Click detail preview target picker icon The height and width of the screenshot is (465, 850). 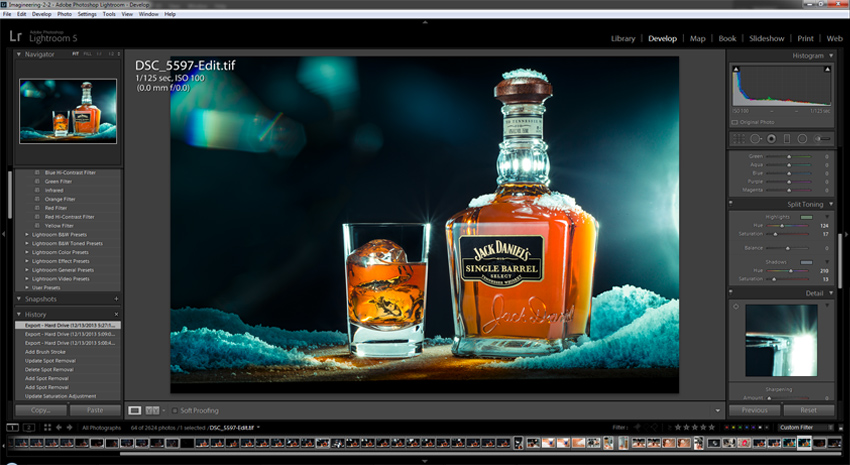(736, 307)
